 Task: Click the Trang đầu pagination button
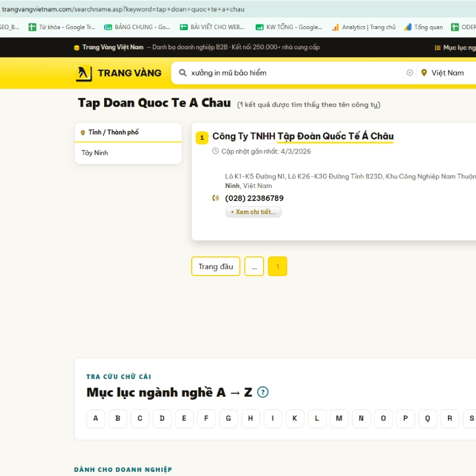pos(216,267)
